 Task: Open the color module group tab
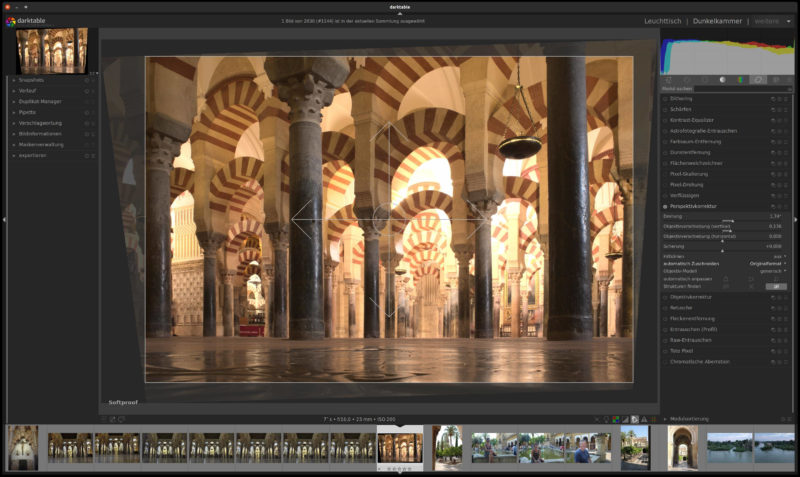(x=740, y=80)
